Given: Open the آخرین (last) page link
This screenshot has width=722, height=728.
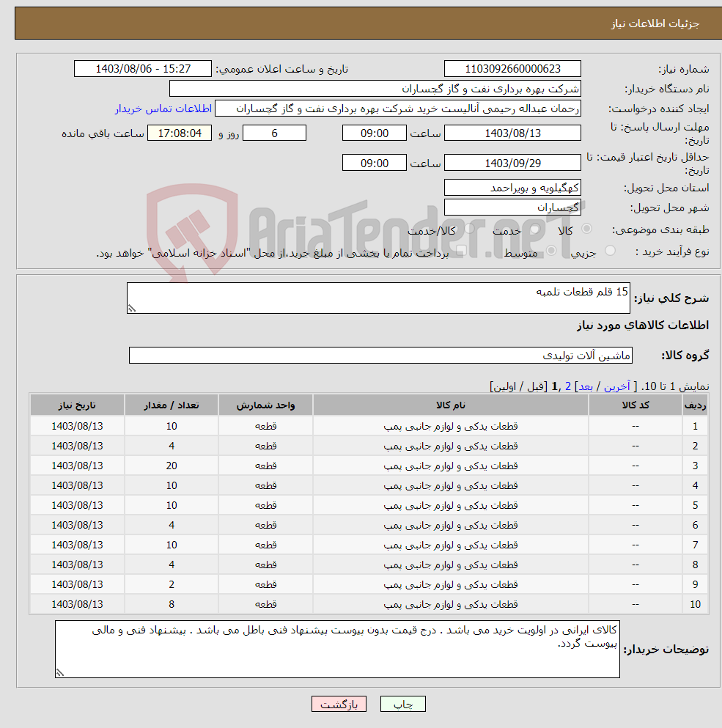Looking at the screenshot, I should point(616,386).
